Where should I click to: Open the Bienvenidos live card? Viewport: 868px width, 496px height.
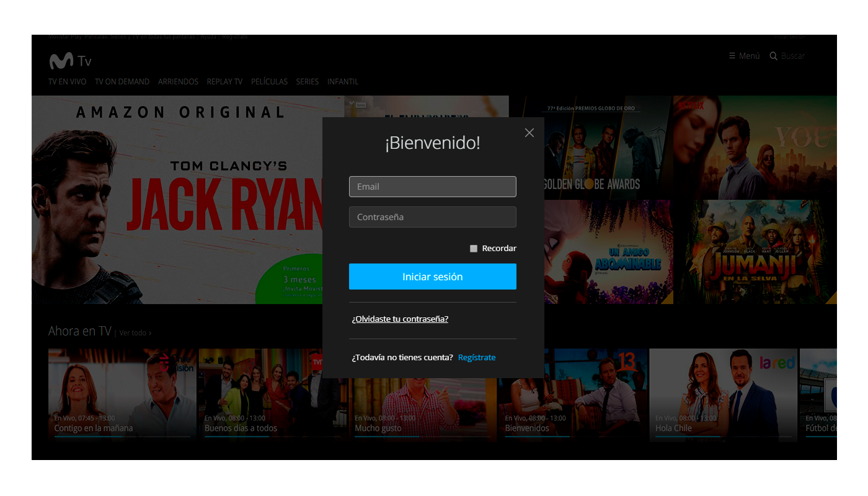point(573,395)
